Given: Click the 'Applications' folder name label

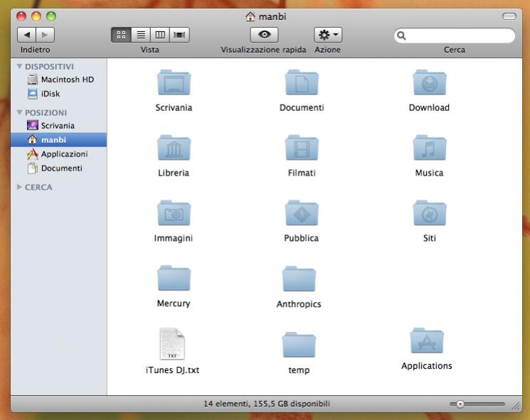Looking at the screenshot, I should pyautogui.click(x=427, y=366).
